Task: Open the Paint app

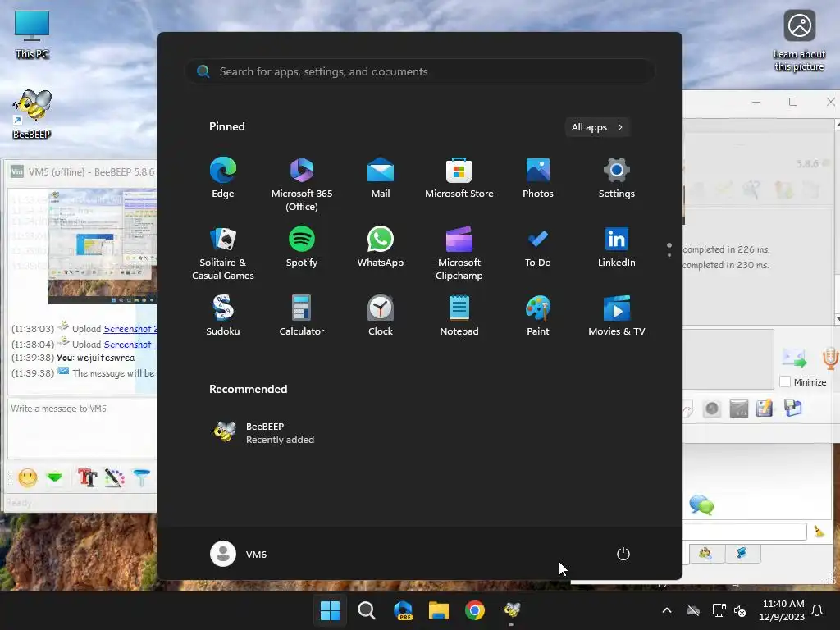Action: 538,316
